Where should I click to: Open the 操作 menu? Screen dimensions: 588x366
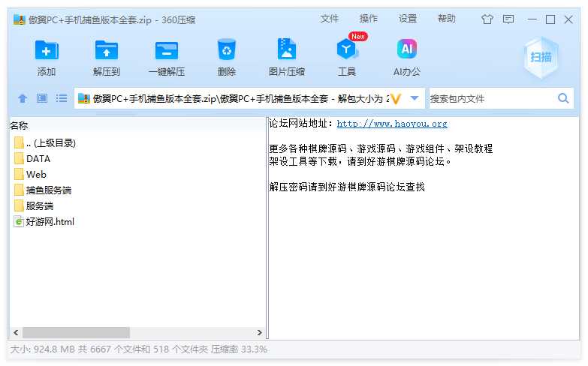tap(369, 19)
